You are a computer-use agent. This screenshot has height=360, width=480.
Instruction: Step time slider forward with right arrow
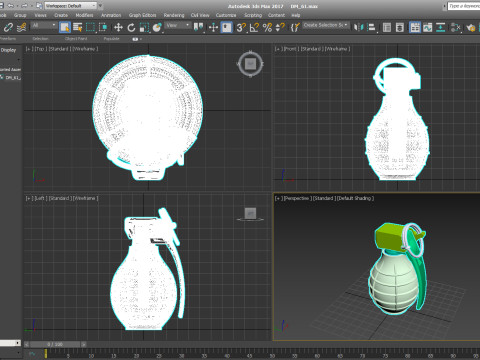pos(83,344)
